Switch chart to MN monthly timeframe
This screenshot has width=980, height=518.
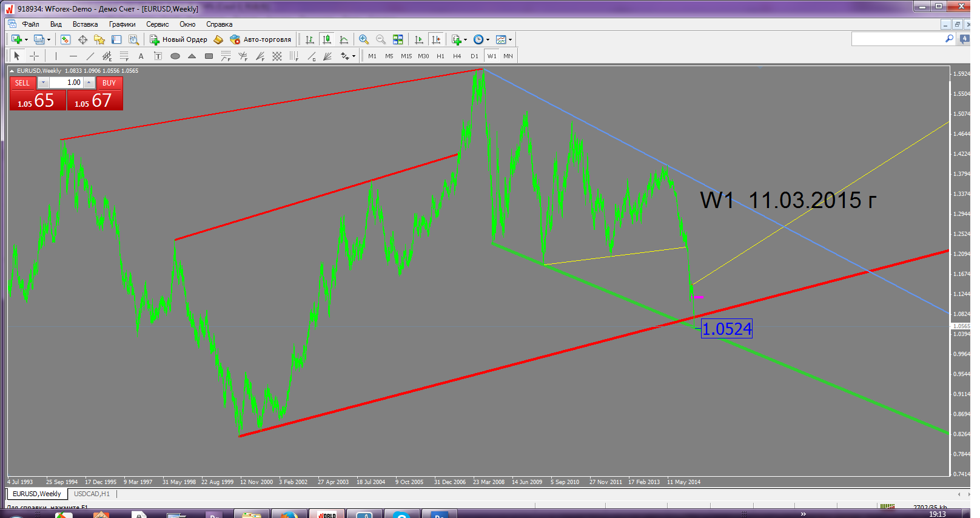tap(508, 56)
